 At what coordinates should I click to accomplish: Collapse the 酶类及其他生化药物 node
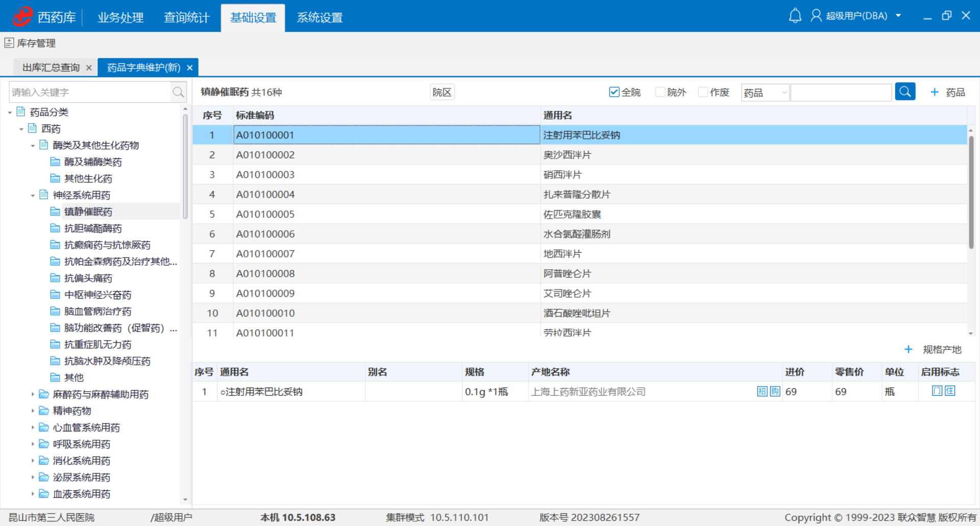33,146
